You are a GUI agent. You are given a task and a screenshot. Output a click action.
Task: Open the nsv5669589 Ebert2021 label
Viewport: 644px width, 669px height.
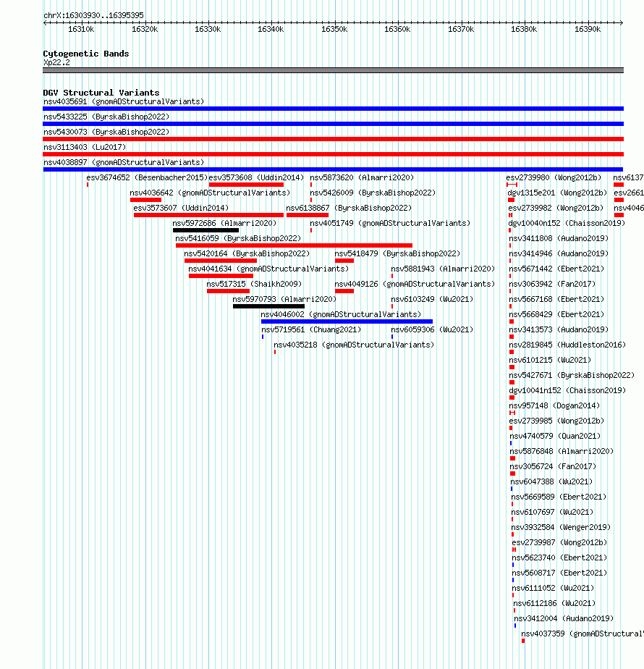coord(559,497)
